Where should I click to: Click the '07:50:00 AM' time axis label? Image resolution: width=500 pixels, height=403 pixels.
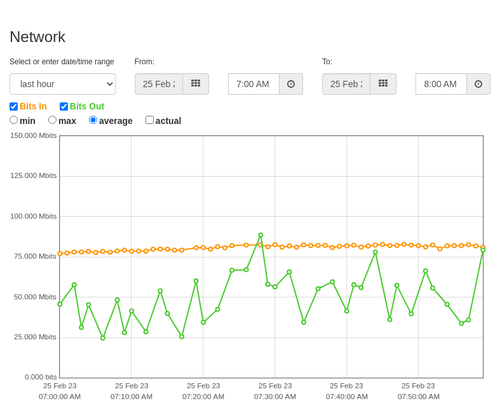(x=418, y=397)
